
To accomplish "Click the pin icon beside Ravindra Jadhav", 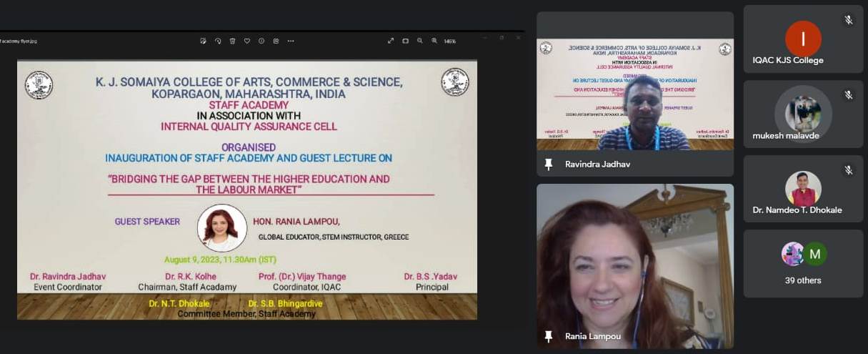I will [549, 164].
